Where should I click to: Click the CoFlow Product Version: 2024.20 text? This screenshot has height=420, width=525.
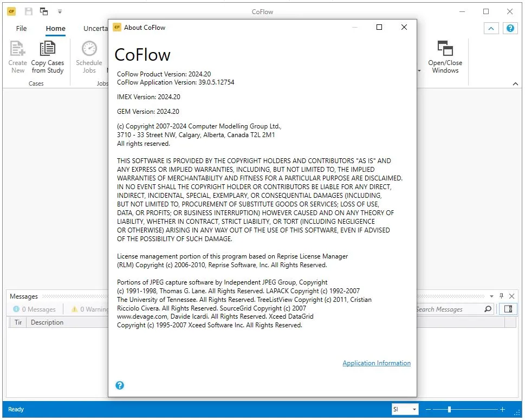[164, 74]
